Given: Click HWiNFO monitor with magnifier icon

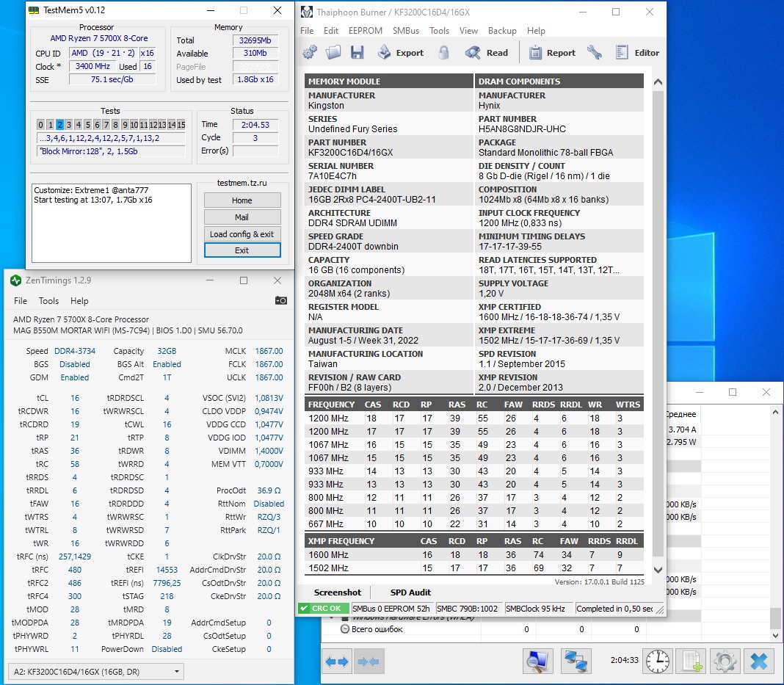Looking at the screenshot, I should (539, 662).
